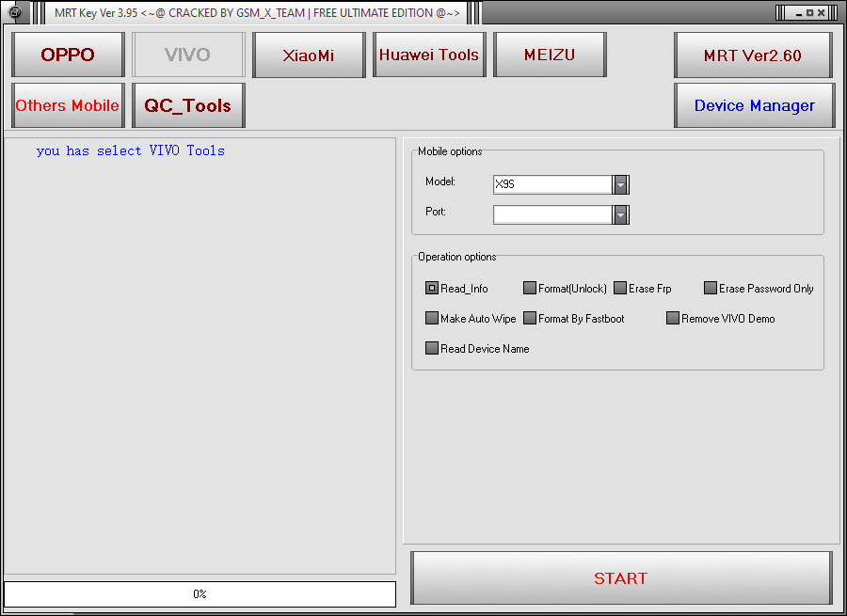
Task: Open the OPPO tools section
Action: [68, 55]
